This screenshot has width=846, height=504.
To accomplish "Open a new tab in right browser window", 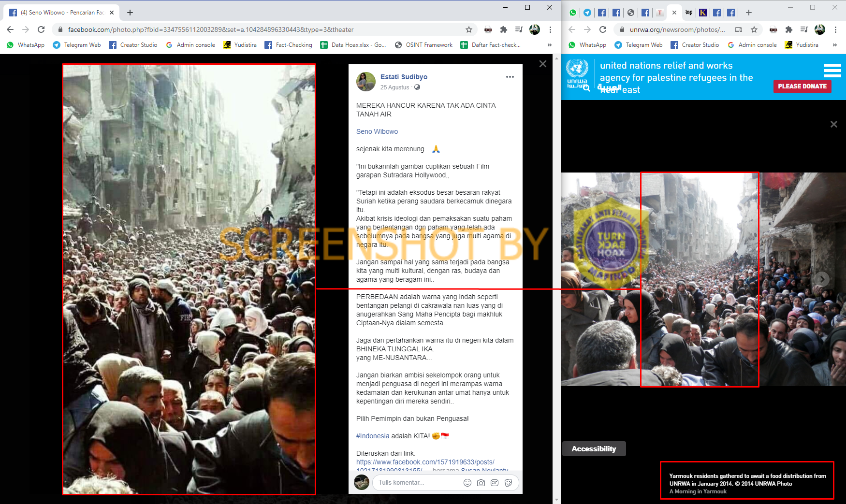I will coord(749,13).
